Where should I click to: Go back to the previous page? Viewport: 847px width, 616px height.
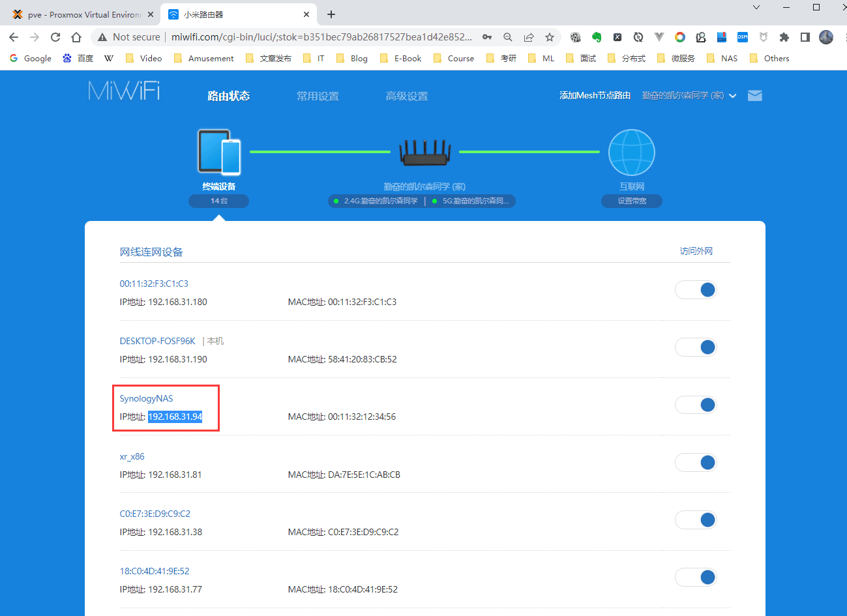[x=14, y=37]
